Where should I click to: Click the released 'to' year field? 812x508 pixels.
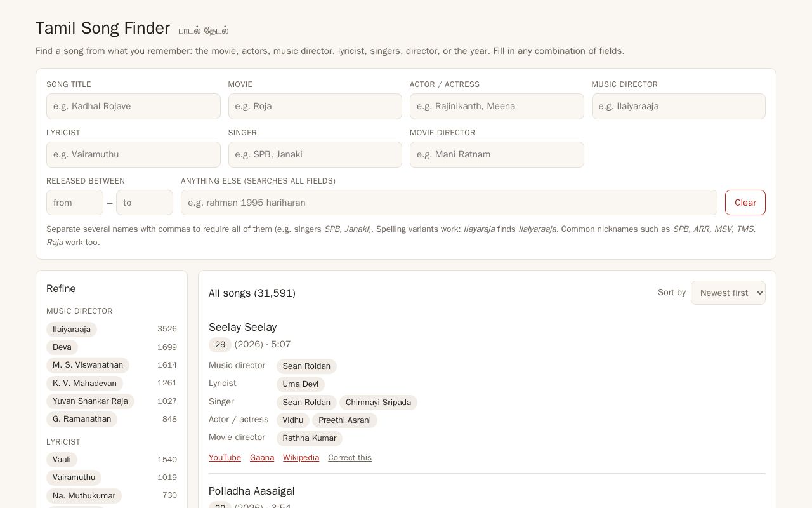click(145, 203)
